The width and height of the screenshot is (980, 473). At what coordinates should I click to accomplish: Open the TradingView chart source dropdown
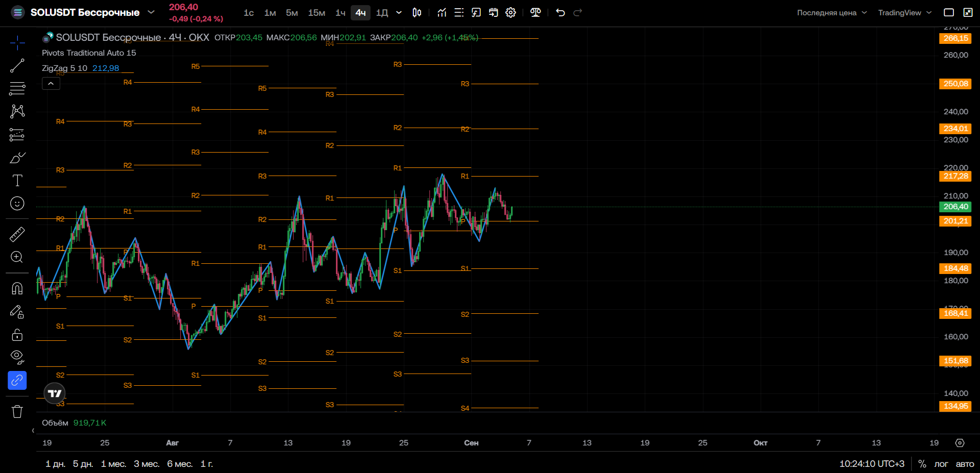pos(905,13)
